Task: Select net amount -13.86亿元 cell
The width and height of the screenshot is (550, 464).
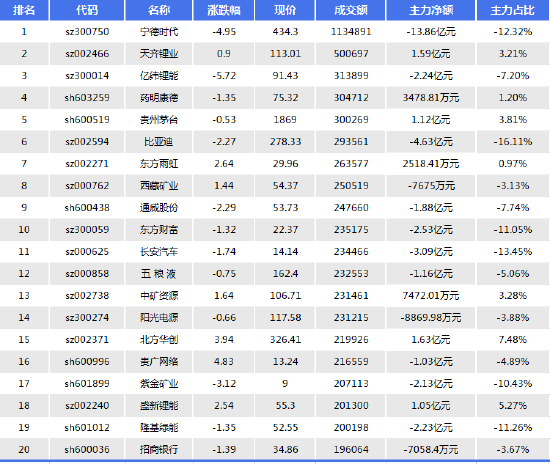Action: click(431, 32)
